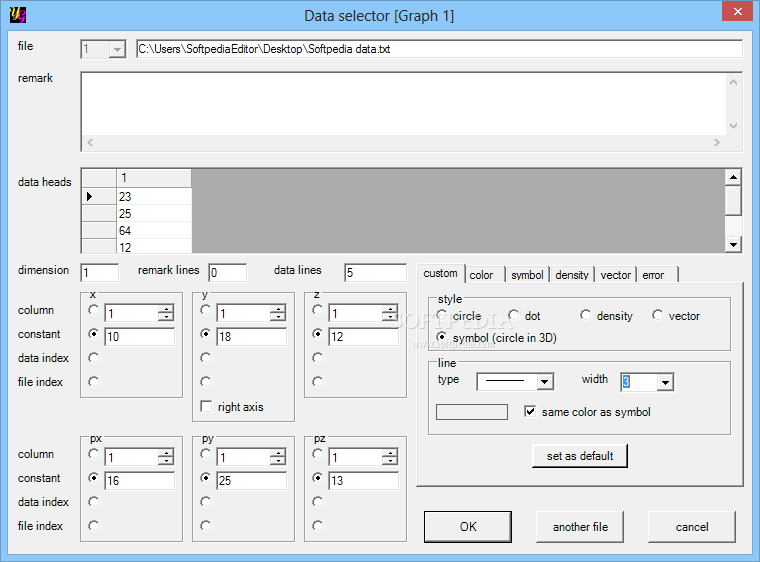
Task: Select the x constant radio button
Action: pos(94,334)
